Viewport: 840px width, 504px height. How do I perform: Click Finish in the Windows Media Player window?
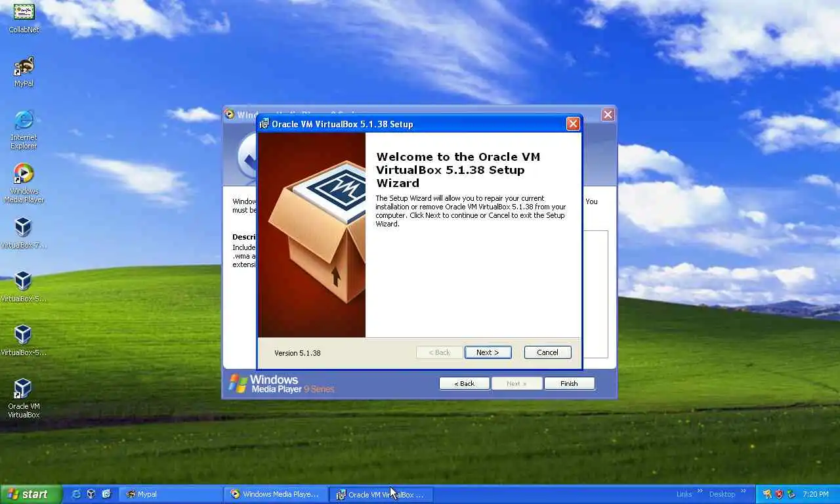point(569,383)
